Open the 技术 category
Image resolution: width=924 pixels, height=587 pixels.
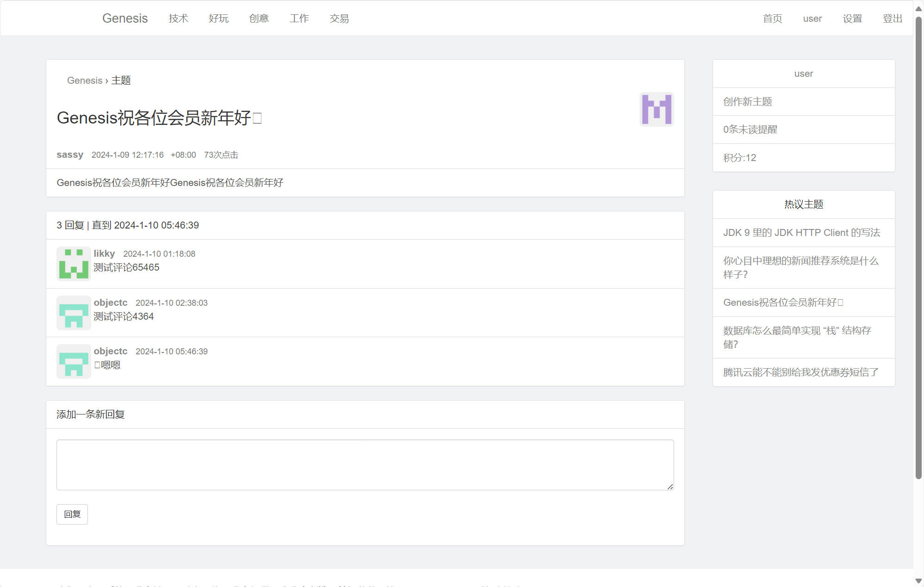tap(178, 19)
